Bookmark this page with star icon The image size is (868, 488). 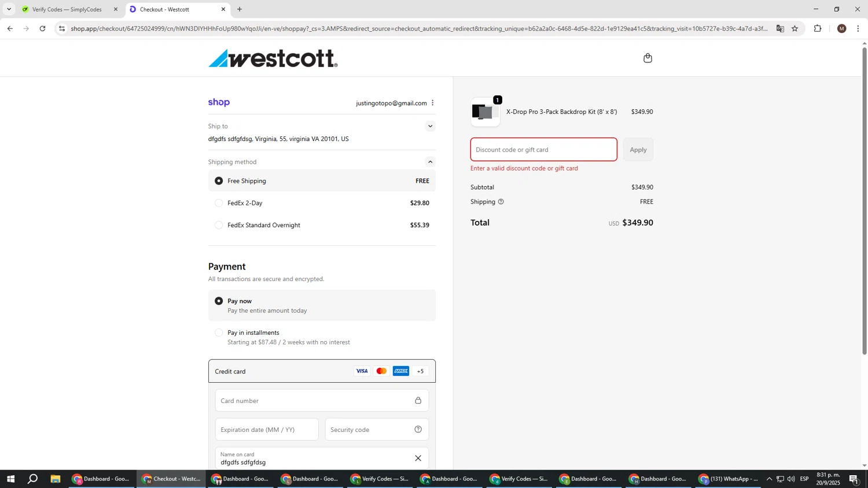[x=795, y=28]
